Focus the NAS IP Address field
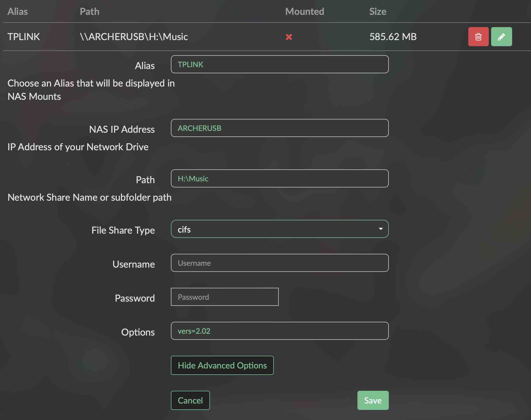This screenshot has width=531, height=420. tap(280, 128)
